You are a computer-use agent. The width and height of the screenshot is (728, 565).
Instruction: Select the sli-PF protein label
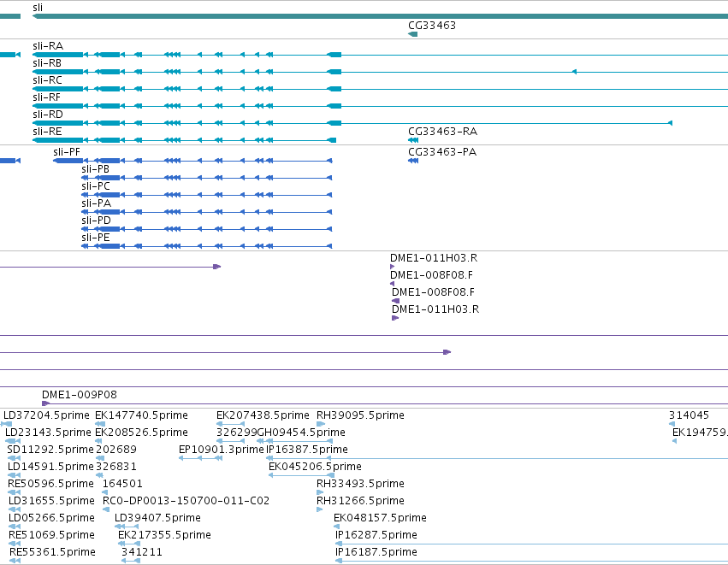click(67, 152)
